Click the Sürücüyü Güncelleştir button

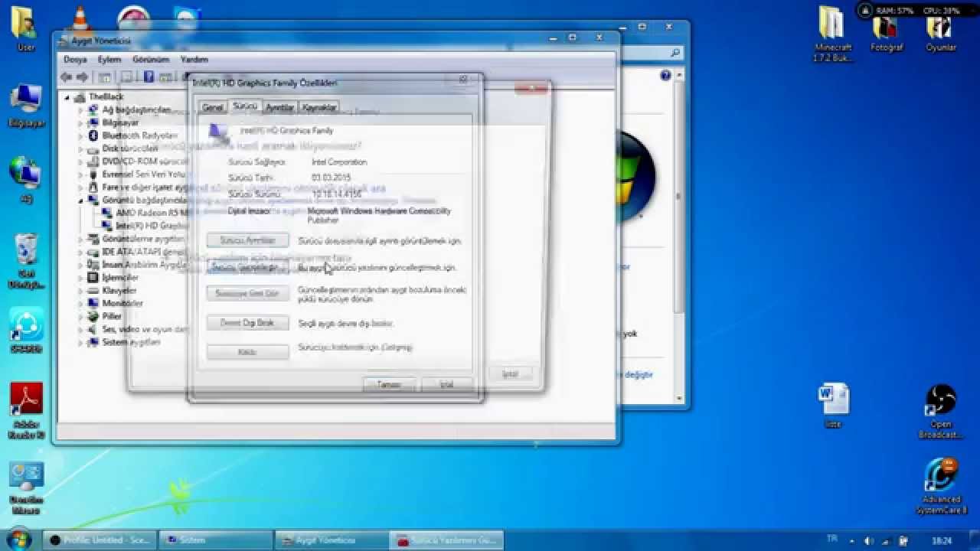tap(247, 268)
